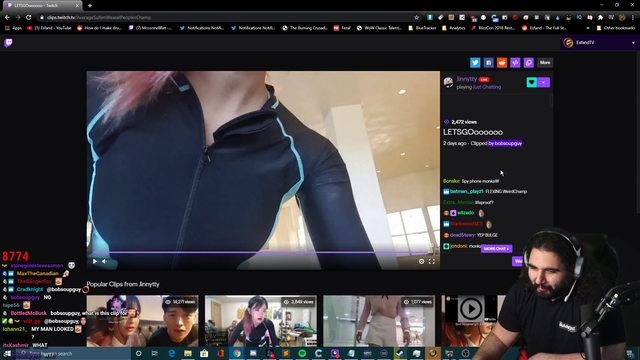Bookmark this page with the star icon

(416, 17)
